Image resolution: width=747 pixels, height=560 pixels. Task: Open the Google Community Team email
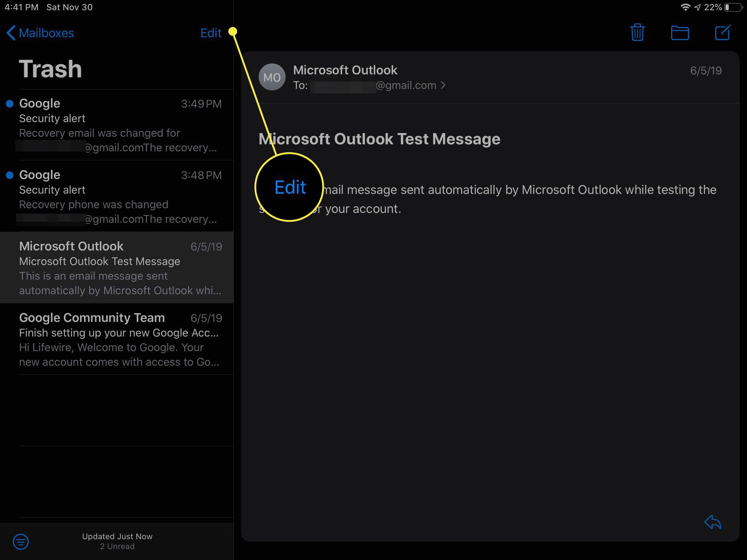pyautogui.click(x=117, y=339)
